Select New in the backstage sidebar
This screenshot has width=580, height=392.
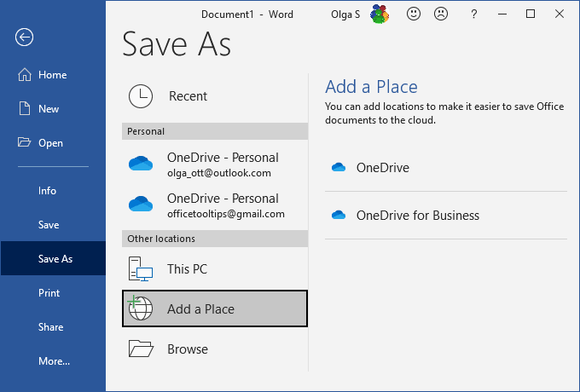53,108
